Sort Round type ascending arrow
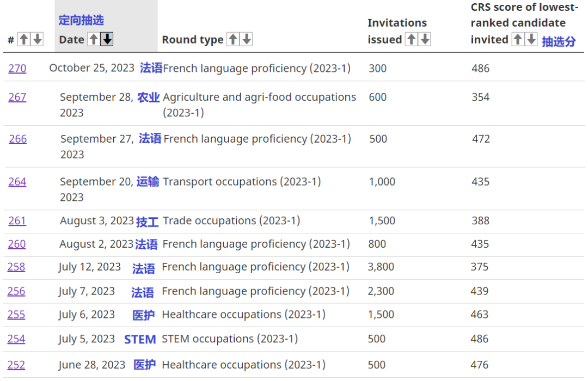588x381 pixels. 233,39
